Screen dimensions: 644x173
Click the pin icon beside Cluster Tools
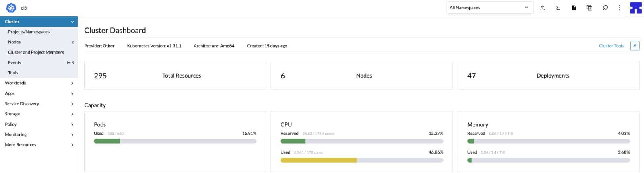click(x=634, y=46)
